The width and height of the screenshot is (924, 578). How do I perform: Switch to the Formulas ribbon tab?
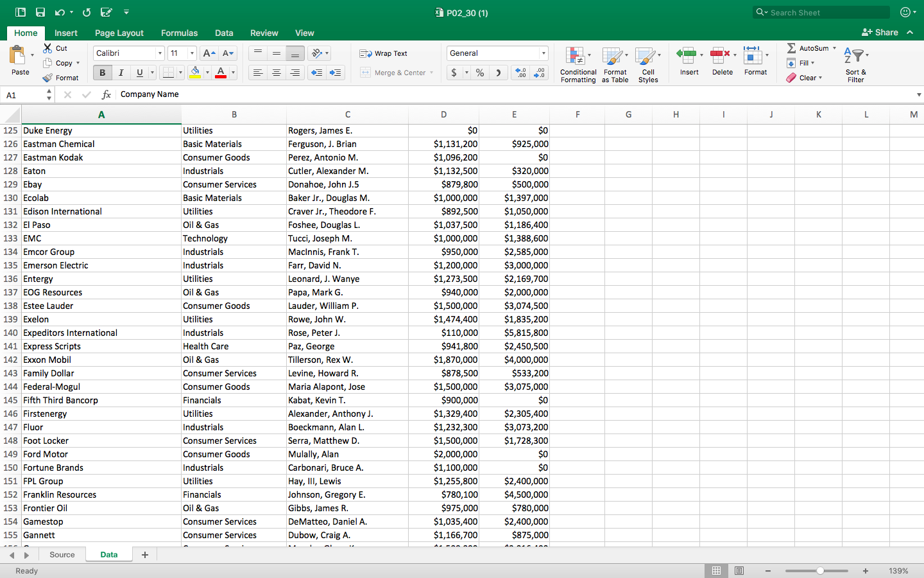point(179,33)
